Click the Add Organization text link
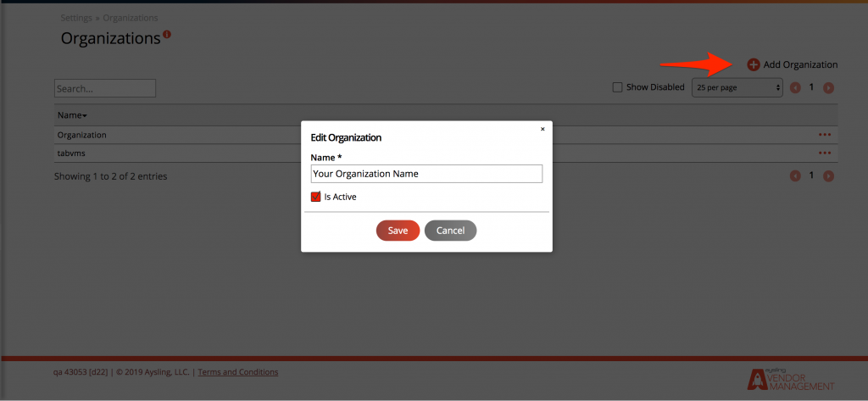 pyautogui.click(x=800, y=64)
